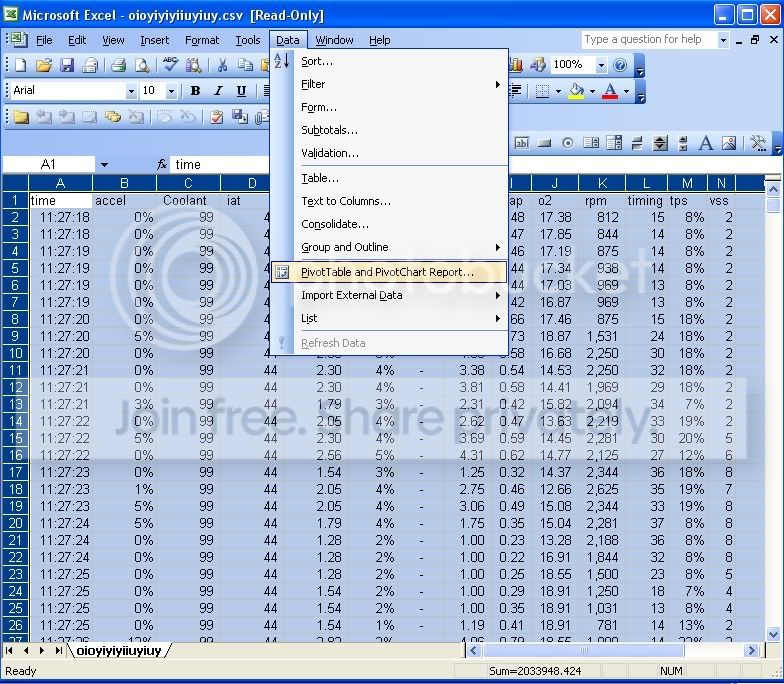Open More Controls hammer-and-wrench icon

pos(758,144)
